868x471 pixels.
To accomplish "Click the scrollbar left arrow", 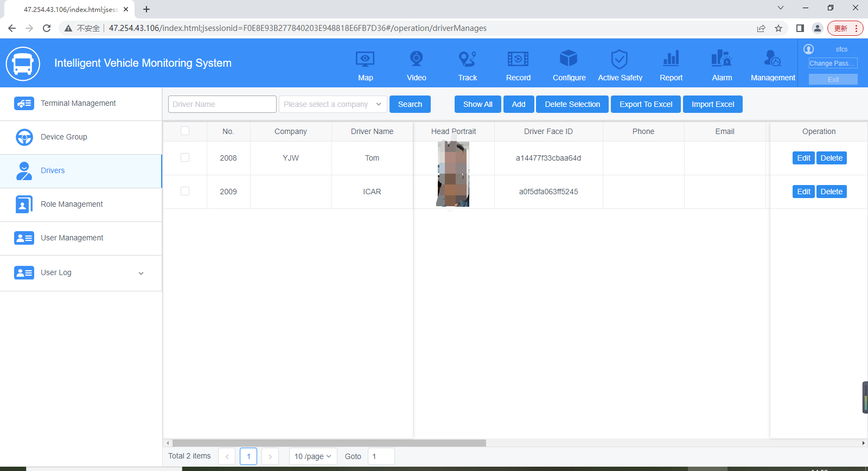I will pyautogui.click(x=168, y=443).
